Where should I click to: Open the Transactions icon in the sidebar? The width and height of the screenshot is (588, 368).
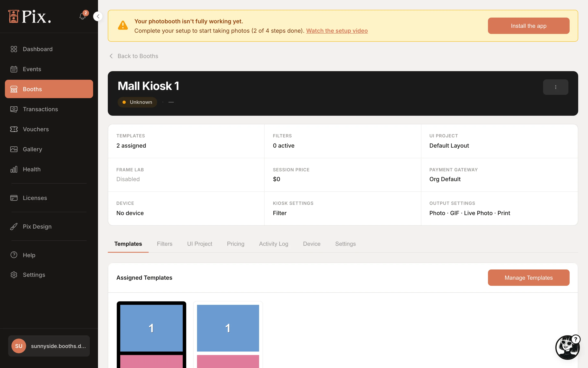pos(14,109)
